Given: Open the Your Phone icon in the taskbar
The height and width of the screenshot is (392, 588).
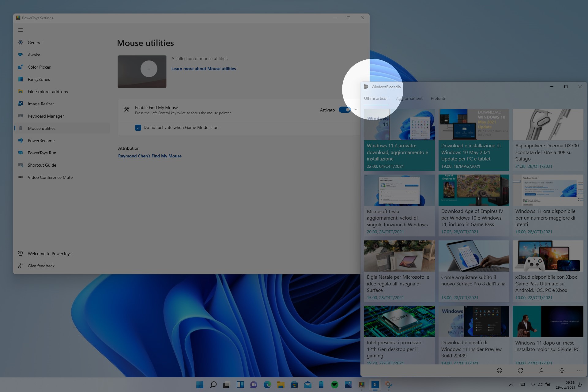Looking at the screenshot, I should point(321,385).
